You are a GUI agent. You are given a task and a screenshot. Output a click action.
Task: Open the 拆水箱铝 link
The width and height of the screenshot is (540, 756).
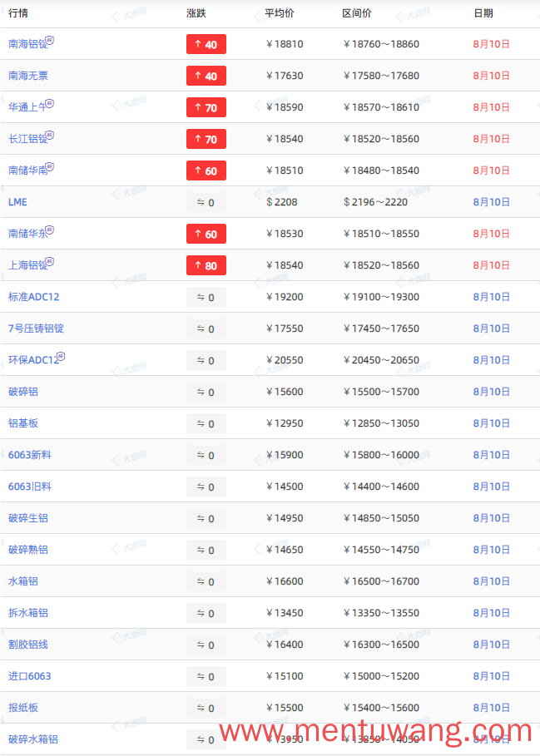tap(28, 613)
